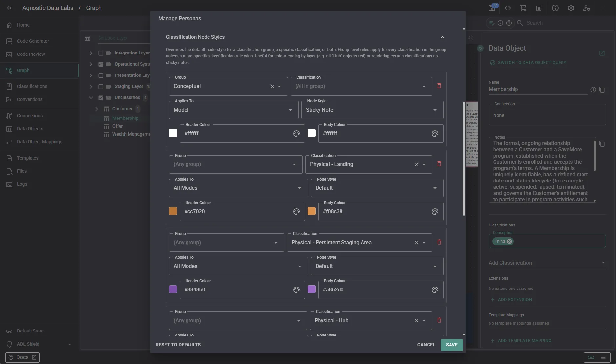The height and width of the screenshot is (364, 616).
Task: Collapse Classification Node Styles section
Action: 442,37
